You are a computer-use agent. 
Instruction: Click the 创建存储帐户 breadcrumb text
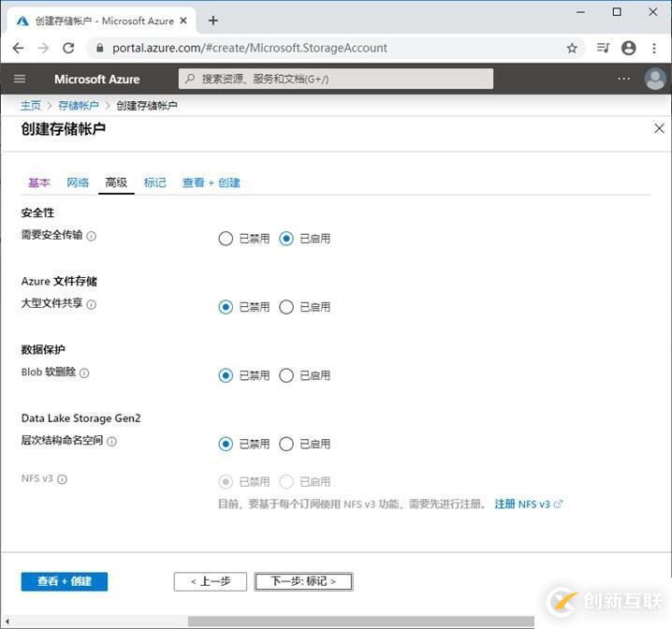147,106
